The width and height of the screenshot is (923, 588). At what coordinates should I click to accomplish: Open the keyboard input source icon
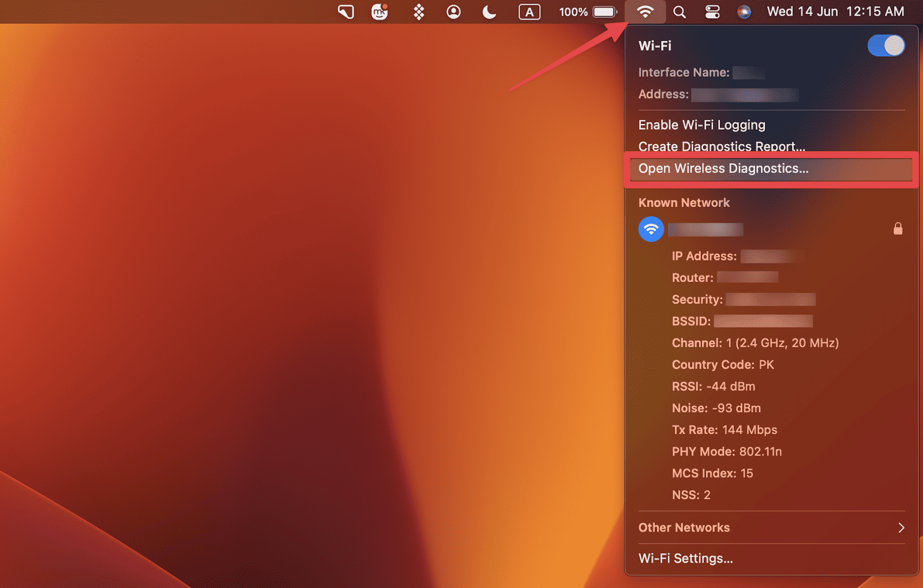(x=529, y=12)
